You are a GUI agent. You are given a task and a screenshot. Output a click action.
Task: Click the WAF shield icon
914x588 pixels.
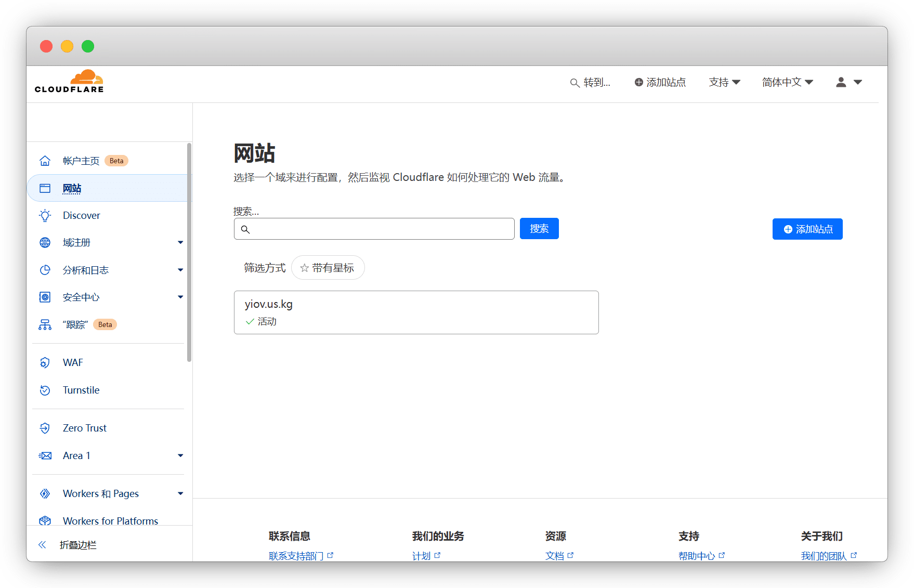[x=45, y=363]
